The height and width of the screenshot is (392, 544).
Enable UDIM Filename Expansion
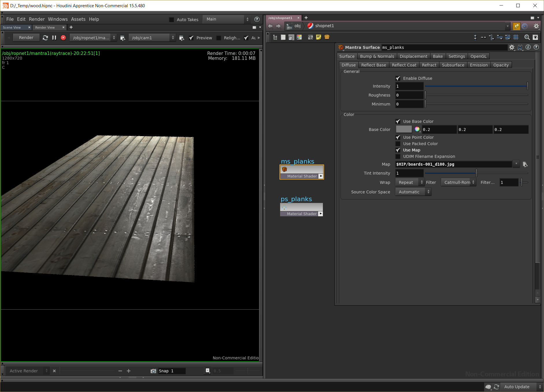point(398,156)
